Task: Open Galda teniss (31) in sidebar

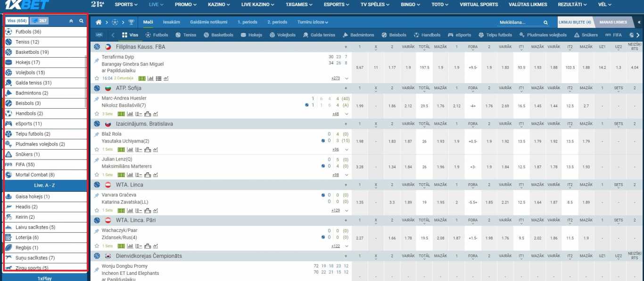Action: point(46,83)
